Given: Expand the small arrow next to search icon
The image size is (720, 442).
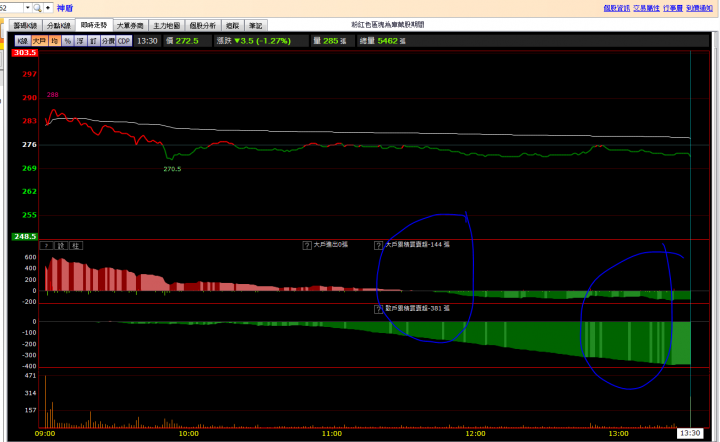Looking at the screenshot, I should coord(48,7).
